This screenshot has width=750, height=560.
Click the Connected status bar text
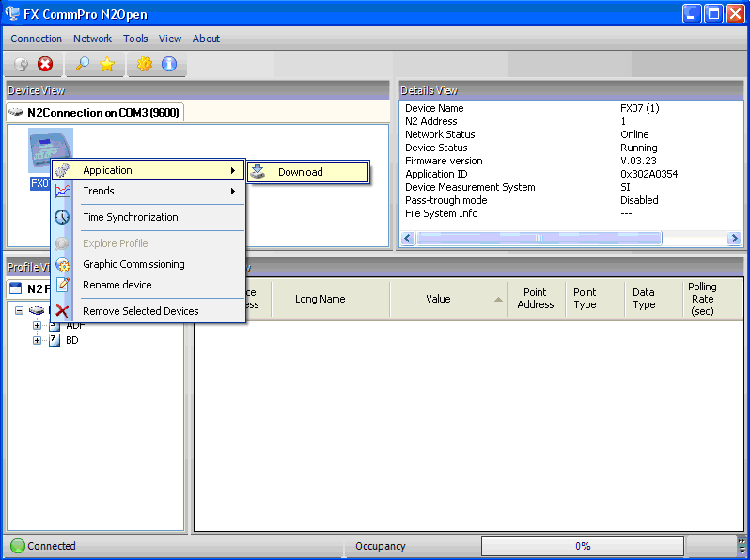[x=51, y=546]
